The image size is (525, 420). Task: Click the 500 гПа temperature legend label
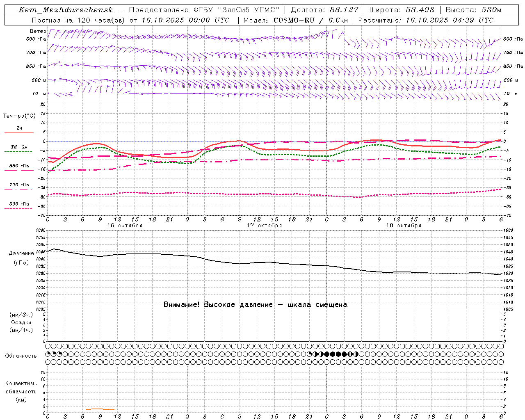[x=19, y=204]
